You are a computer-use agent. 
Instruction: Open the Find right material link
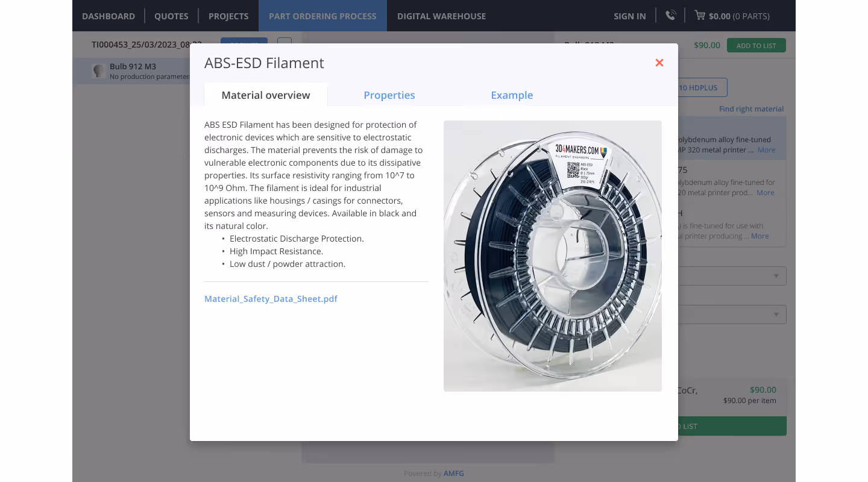tap(751, 109)
